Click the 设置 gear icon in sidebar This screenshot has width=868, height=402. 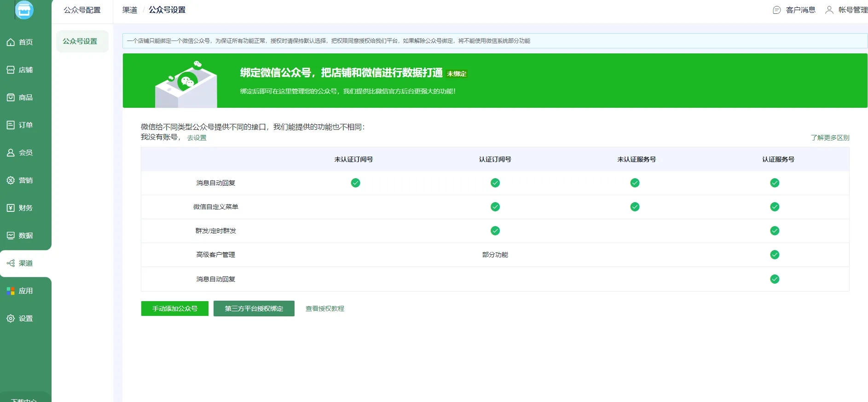click(x=11, y=319)
